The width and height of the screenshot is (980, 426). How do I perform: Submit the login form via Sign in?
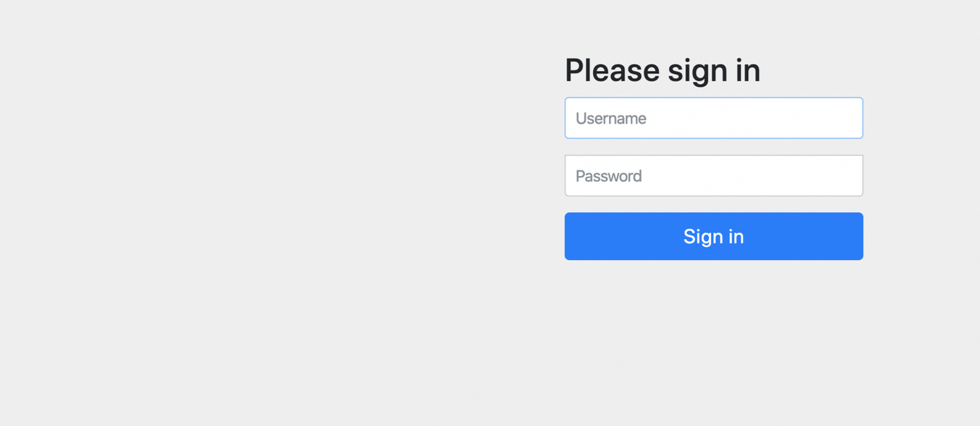(x=713, y=236)
